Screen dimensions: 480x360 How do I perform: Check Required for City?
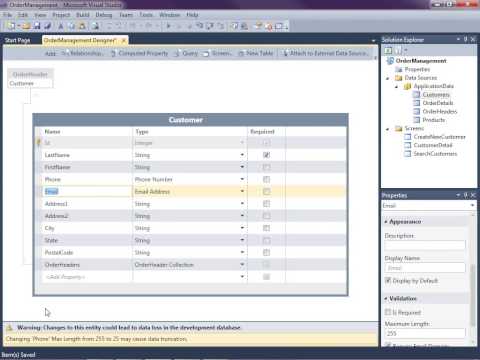tap(266, 228)
